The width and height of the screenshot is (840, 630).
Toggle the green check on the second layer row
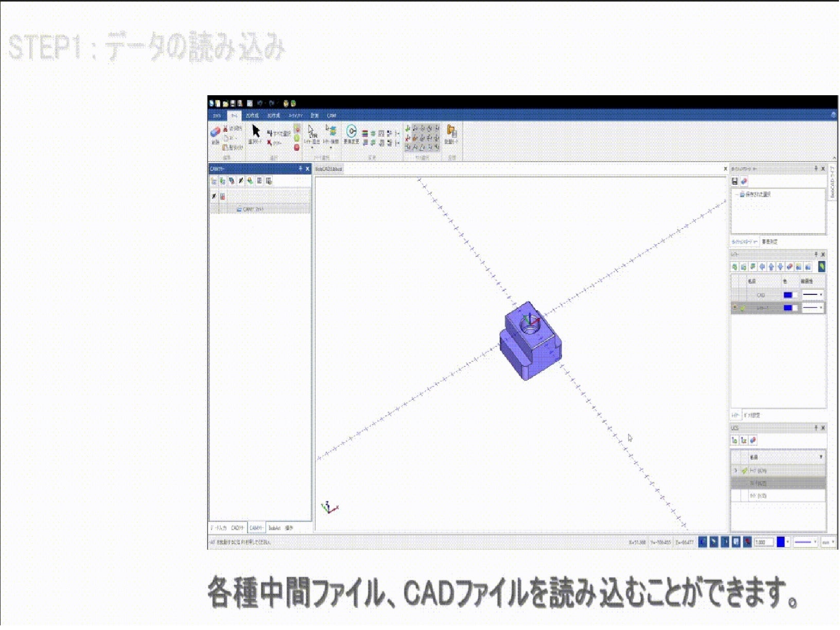tap(743, 308)
